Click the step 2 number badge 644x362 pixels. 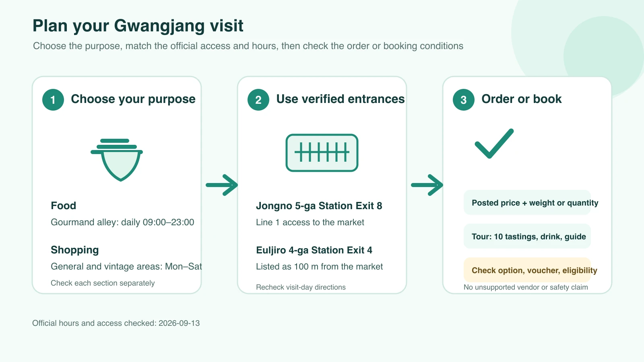(x=258, y=100)
